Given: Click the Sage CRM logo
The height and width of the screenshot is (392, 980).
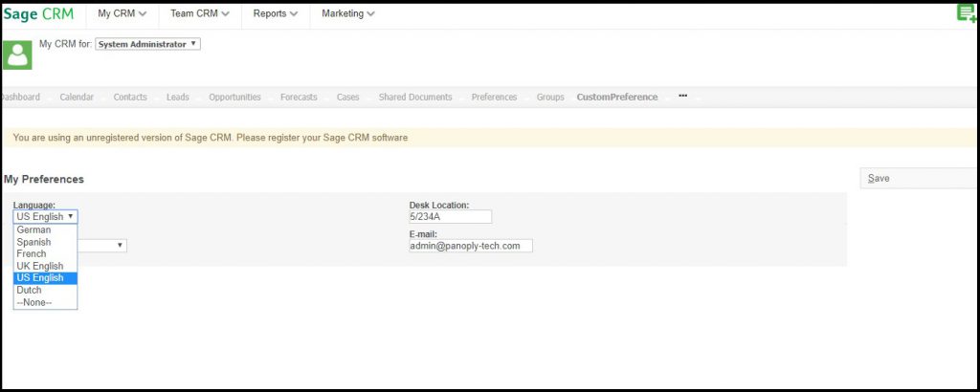Looking at the screenshot, I should pyautogui.click(x=38, y=14).
